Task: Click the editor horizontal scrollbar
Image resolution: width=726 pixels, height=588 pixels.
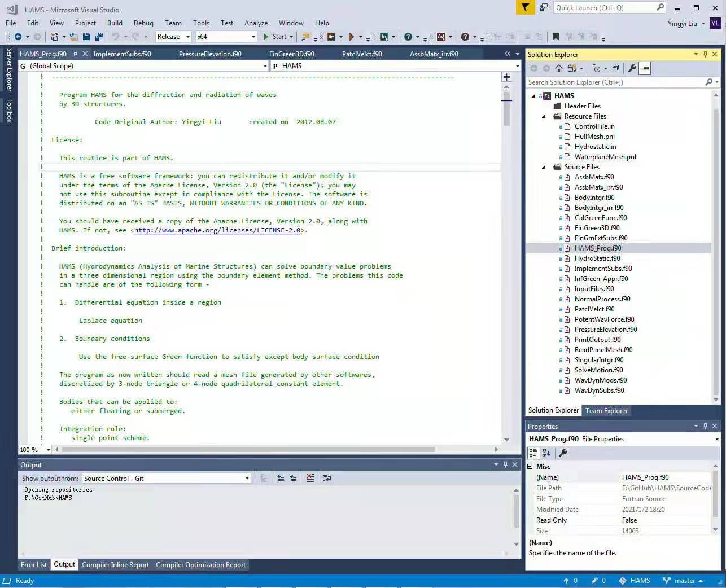Action: pyautogui.click(x=248, y=450)
